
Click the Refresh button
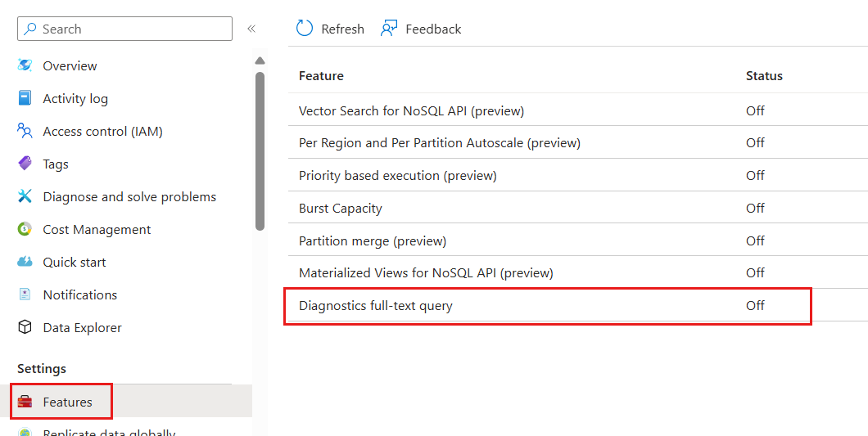[330, 29]
